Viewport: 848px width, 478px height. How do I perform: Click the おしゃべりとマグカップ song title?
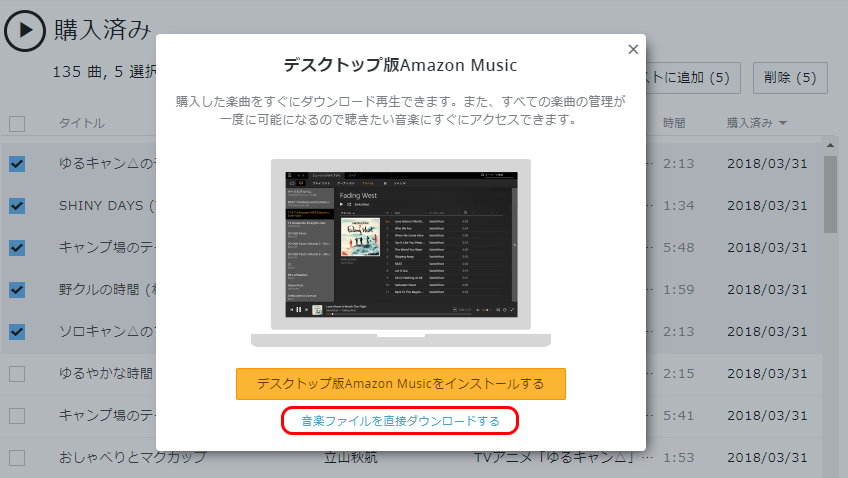point(132,457)
